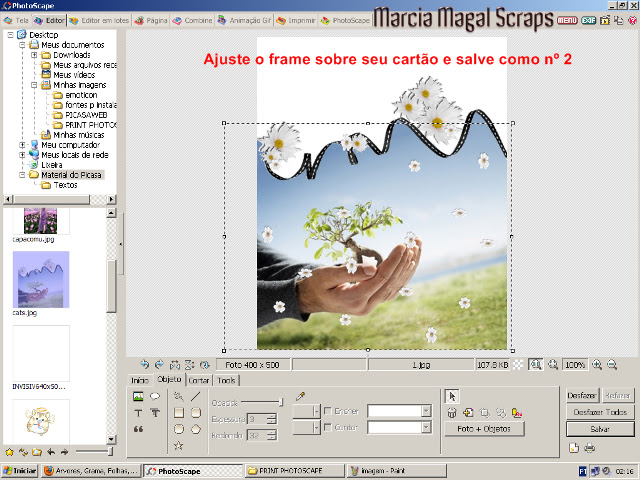Click the rotate left icon
The width and height of the screenshot is (640, 480).
(x=144, y=364)
